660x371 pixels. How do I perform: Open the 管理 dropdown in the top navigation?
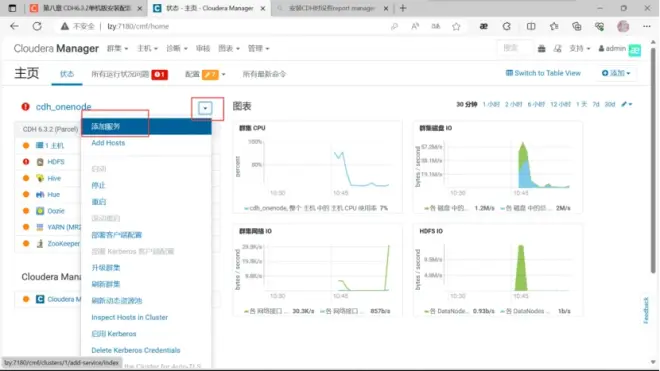[x=258, y=48]
